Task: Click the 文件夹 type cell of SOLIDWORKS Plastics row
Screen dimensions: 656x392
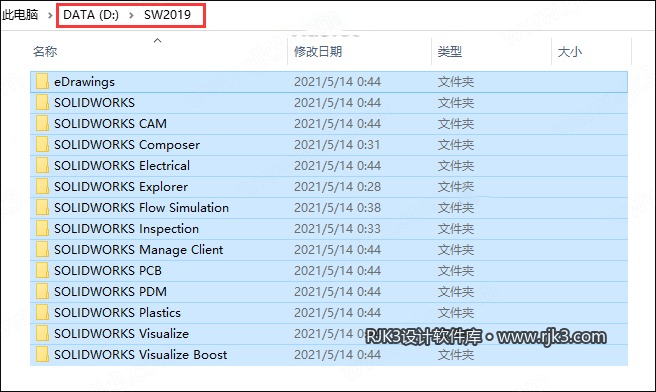Action: coord(456,313)
